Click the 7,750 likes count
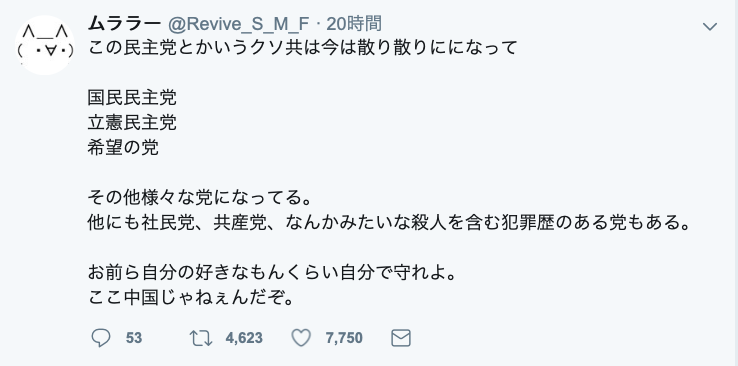Image resolution: width=738 pixels, height=366 pixels. click(344, 338)
